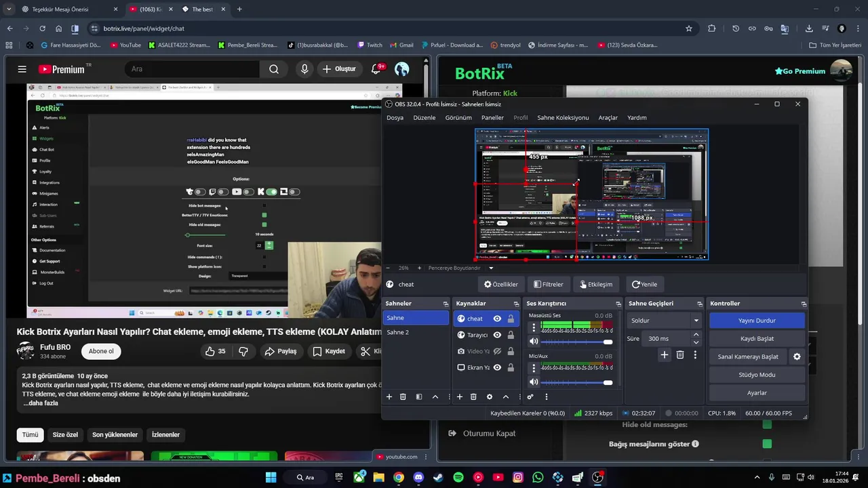
Task: Add a new scene in Sahneler panel
Action: tap(389, 396)
